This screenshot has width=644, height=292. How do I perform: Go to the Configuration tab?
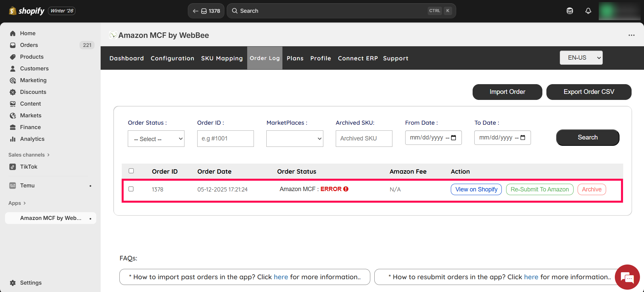[172, 58]
